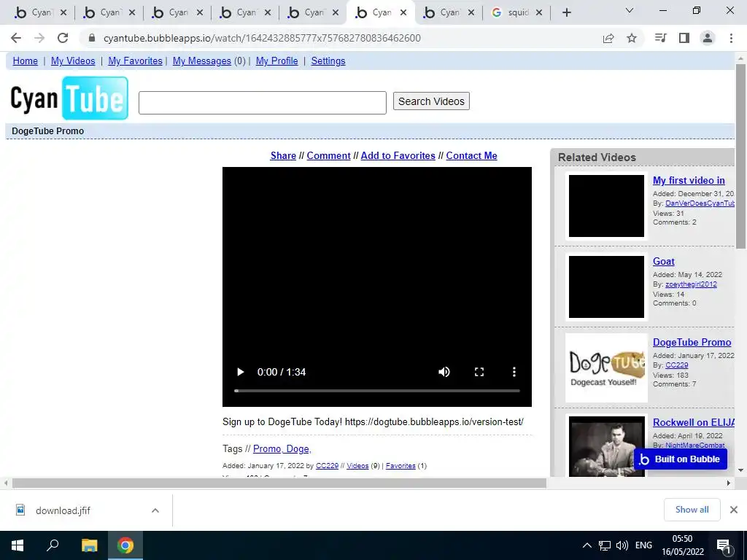Focus the video search field
This screenshot has width=747, height=560.
(263, 102)
